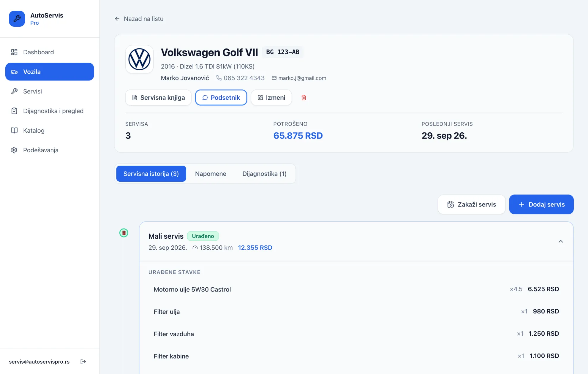Image resolution: width=588 pixels, height=374 pixels.
Task: Click the Filter ulja row
Action: [x=356, y=311]
